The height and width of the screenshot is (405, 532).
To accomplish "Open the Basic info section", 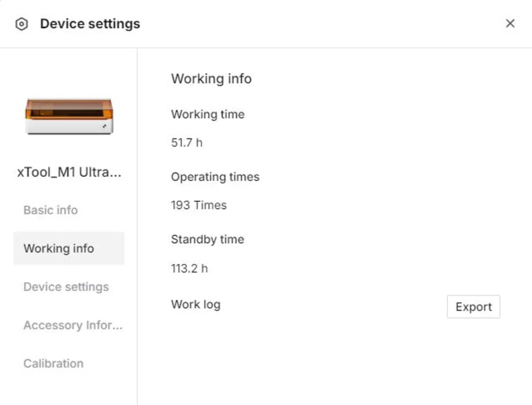I will [x=51, y=210].
